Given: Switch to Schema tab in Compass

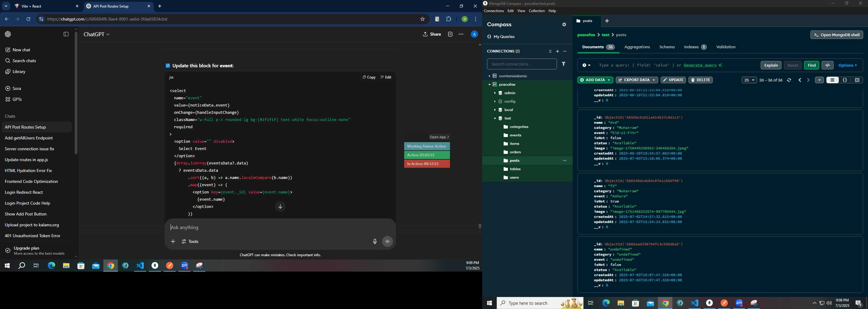Looking at the screenshot, I should 667,47.
